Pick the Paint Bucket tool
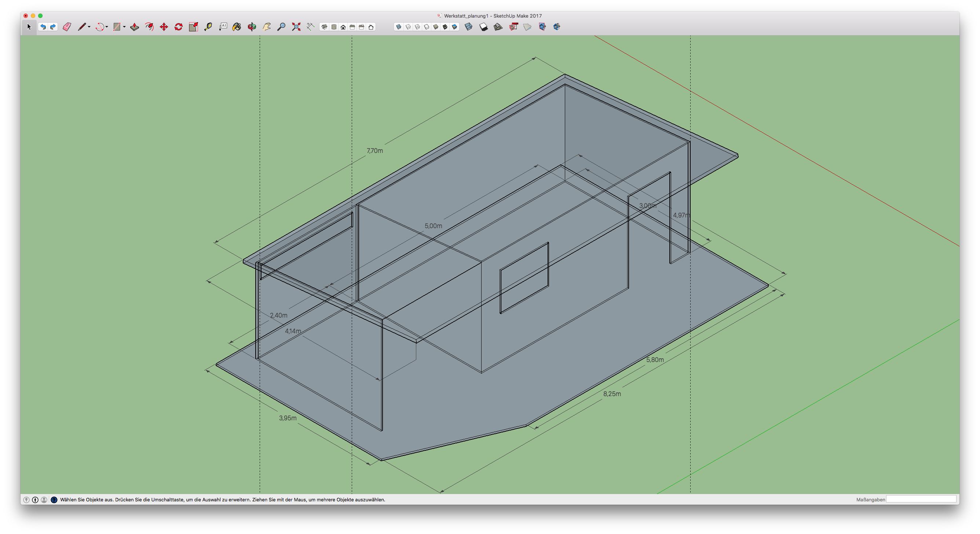Screen dimensions: 980x534 [x=237, y=27]
